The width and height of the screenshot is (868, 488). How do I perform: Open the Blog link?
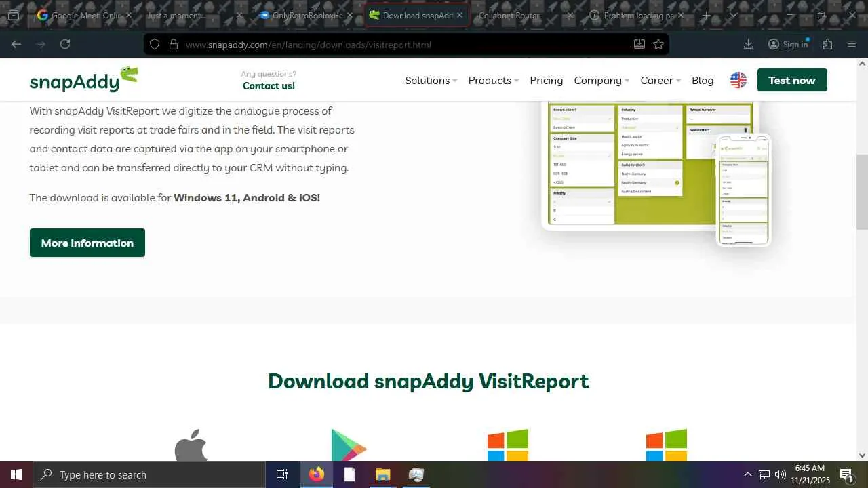[703, 80]
